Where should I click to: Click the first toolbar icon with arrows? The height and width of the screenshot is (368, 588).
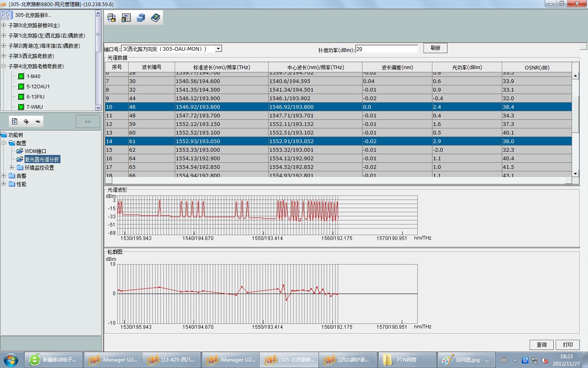pos(111,18)
